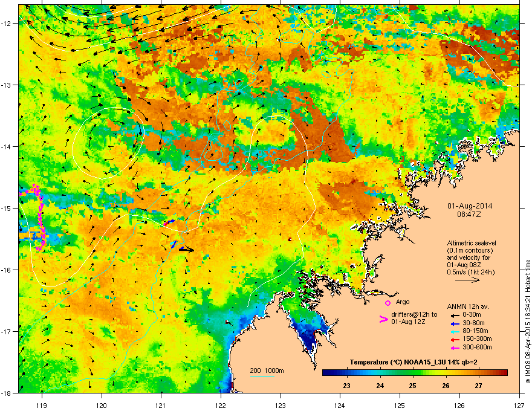Image resolution: width=532 pixels, height=411 pixels.
Task: Click the Argo magenta circle symbol
Action: click(x=388, y=303)
